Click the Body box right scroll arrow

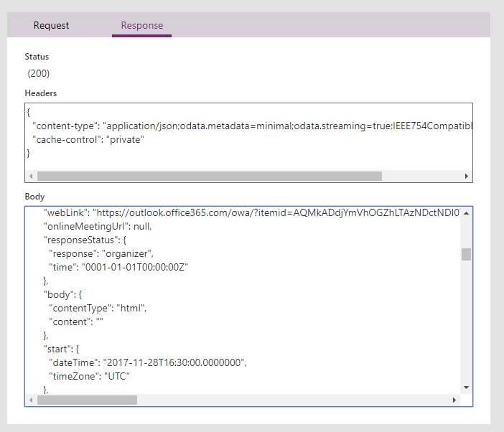(454, 400)
